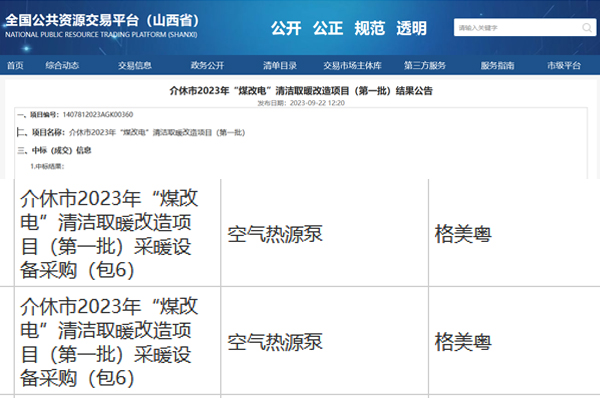Open the 清单目录 menu item

280,65
